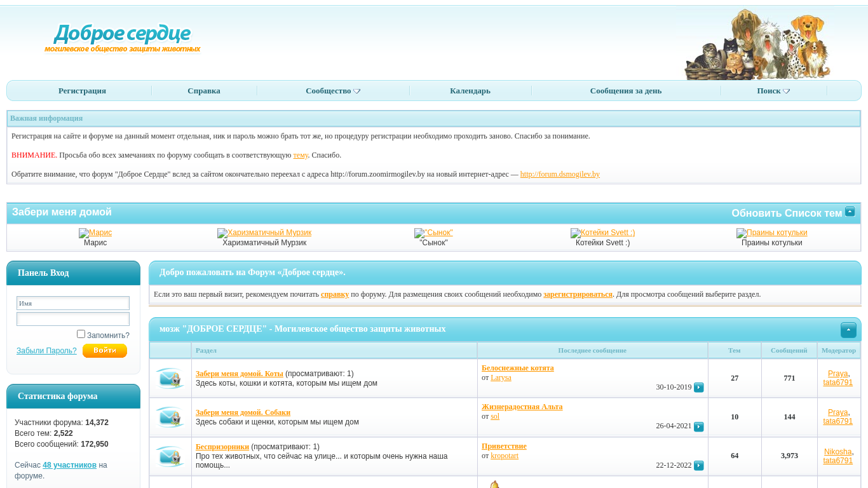Click message count 3,973 cell

tap(789, 456)
